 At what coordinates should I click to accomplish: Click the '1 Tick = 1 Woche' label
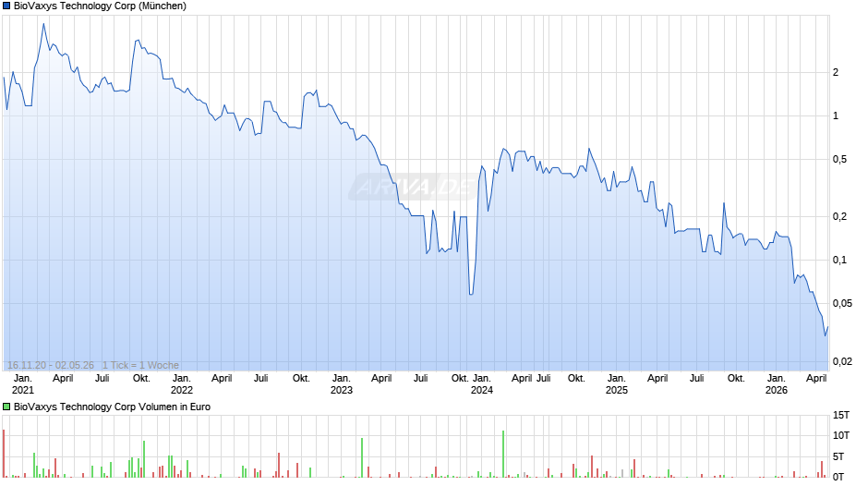point(140,365)
